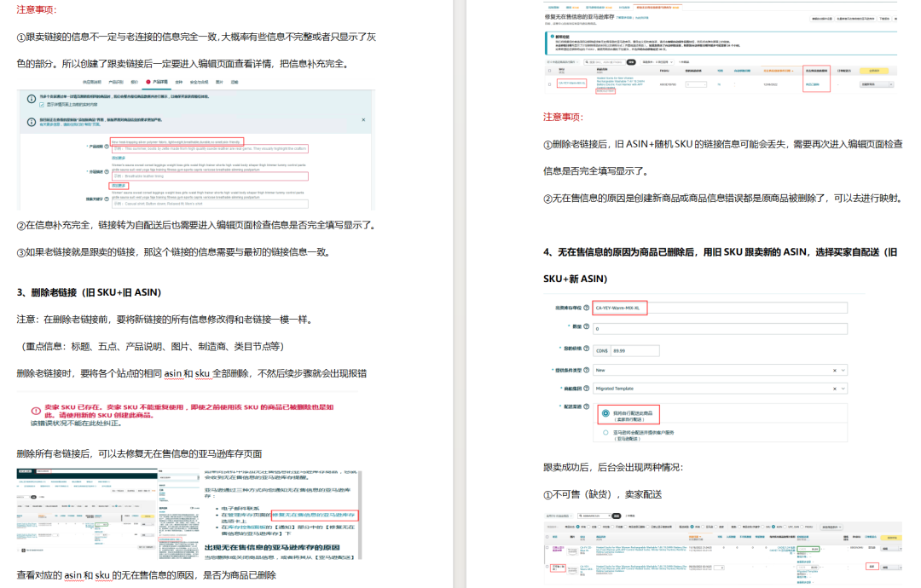This screenshot has height=588, width=921.
Task: Switch to the 产品详情 tab
Action: pyautogui.click(x=157, y=82)
